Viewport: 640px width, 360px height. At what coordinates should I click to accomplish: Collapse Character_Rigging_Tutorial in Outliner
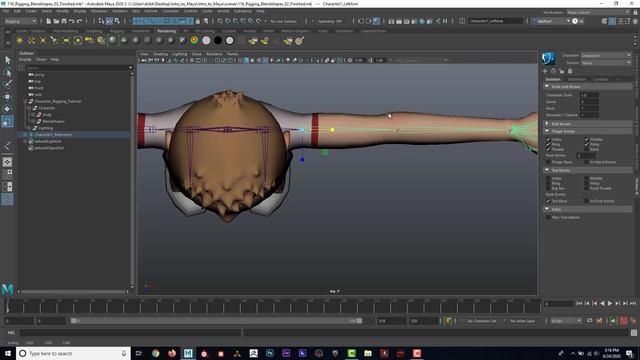click(25, 101)
